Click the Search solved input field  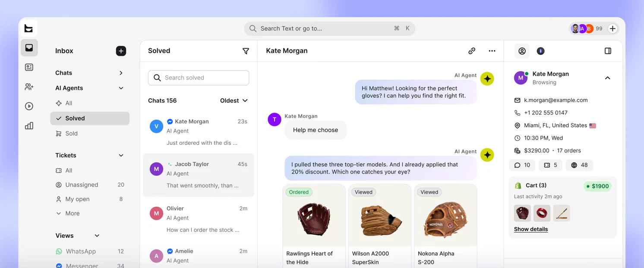click(199, 78)
